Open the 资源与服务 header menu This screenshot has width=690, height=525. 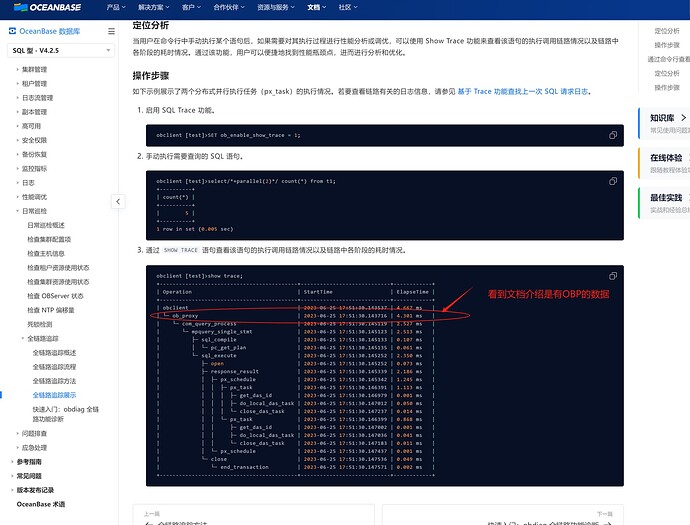[x=276, y=7]
